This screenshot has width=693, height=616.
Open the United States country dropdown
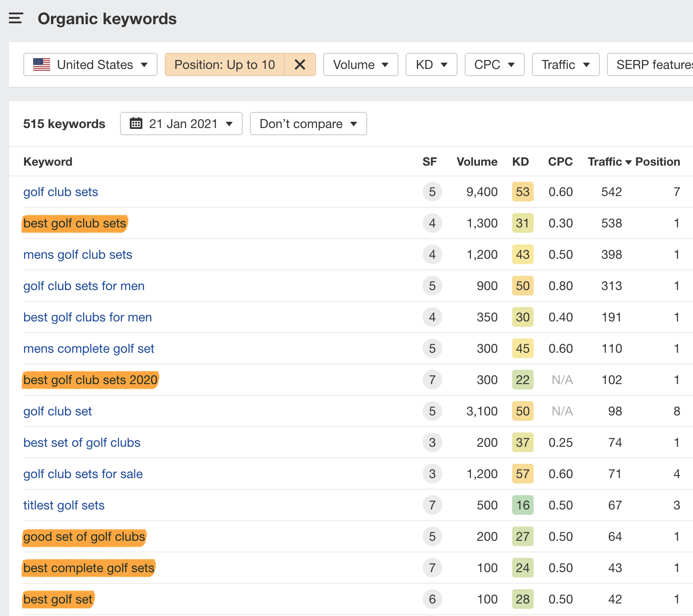pyautogui.click(x=90, y=65)
